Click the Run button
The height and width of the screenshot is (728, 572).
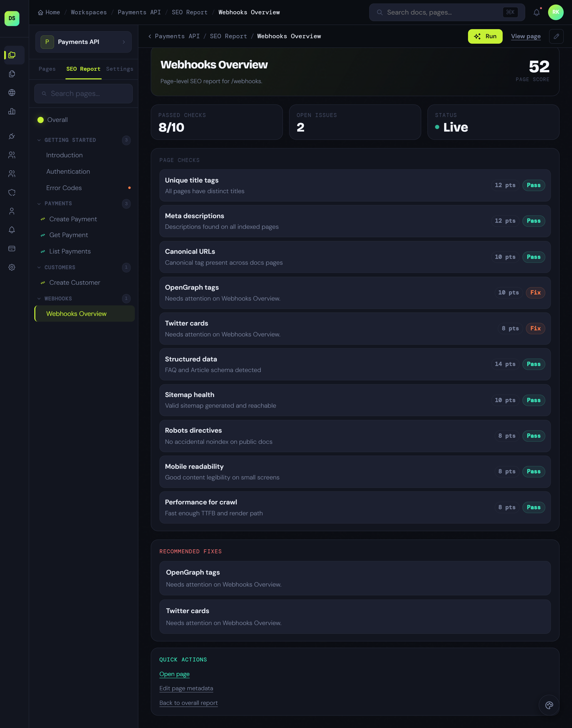485,36
